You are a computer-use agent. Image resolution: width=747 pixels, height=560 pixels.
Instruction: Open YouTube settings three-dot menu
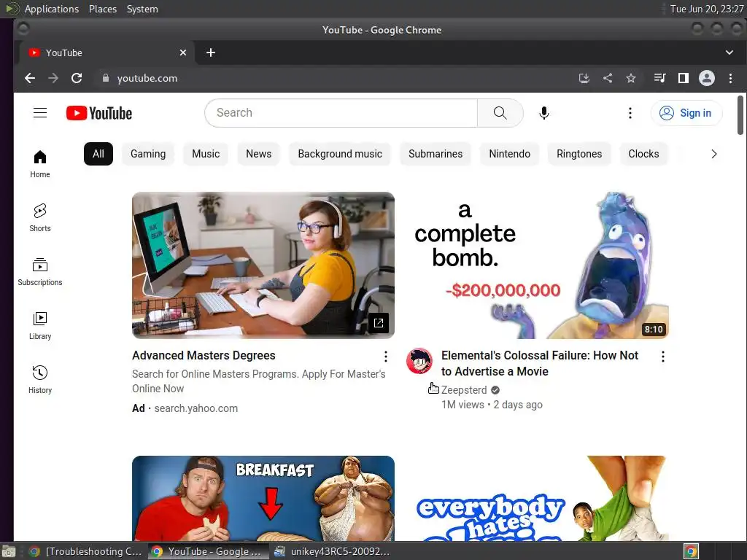coord(630,113)
